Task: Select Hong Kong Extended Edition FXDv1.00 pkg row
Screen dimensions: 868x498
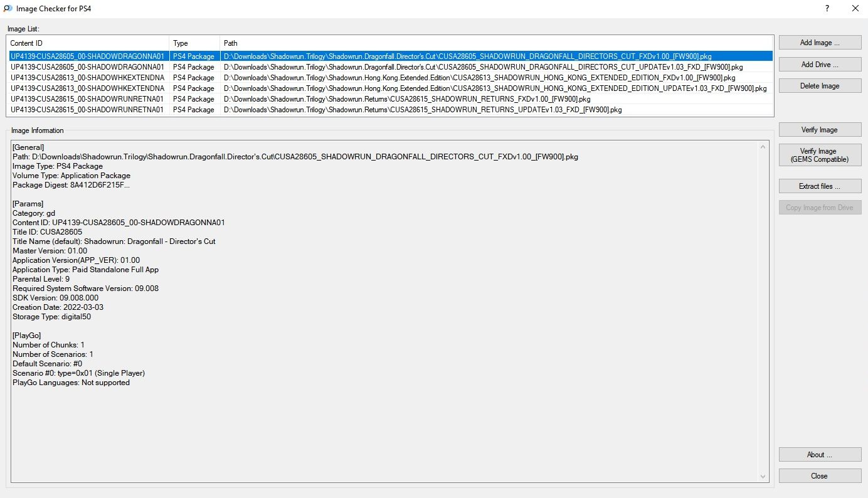Action: (390, 77)
